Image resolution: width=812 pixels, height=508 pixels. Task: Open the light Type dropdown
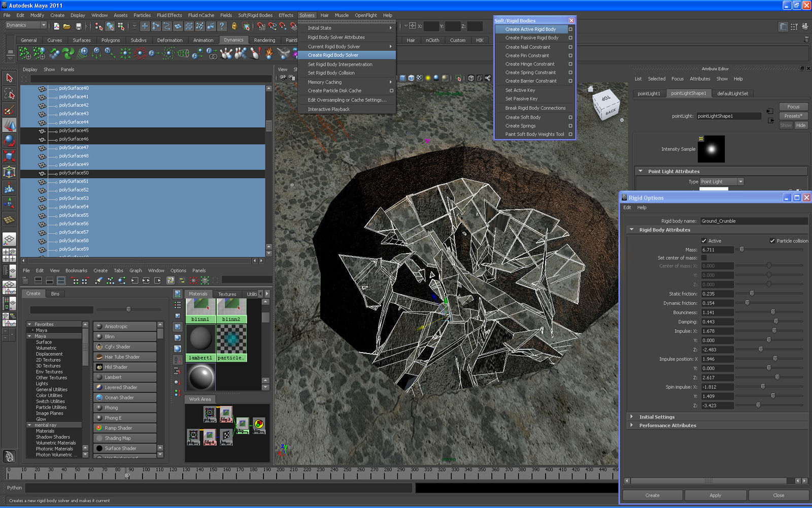tap(722, 182)
